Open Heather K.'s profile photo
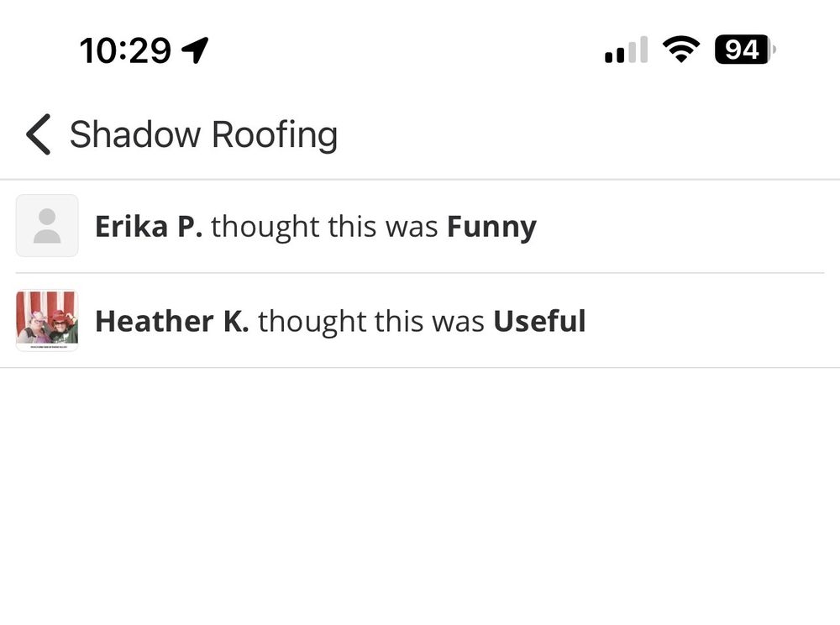 coord(46,320)
